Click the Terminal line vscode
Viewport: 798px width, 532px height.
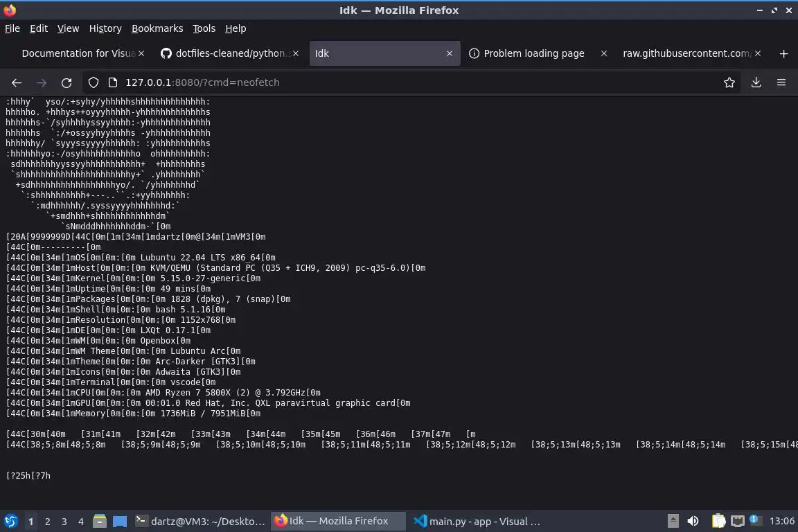click(111, 382)
